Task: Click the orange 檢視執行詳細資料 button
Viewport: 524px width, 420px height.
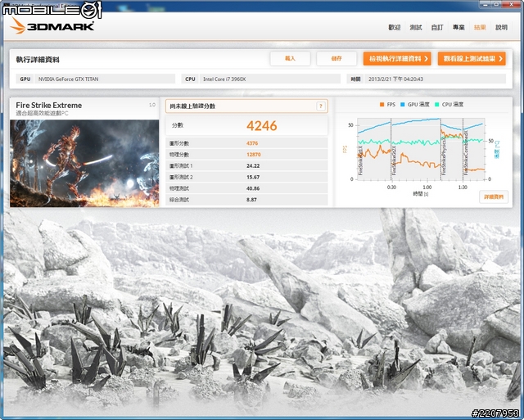Action: 397,58
